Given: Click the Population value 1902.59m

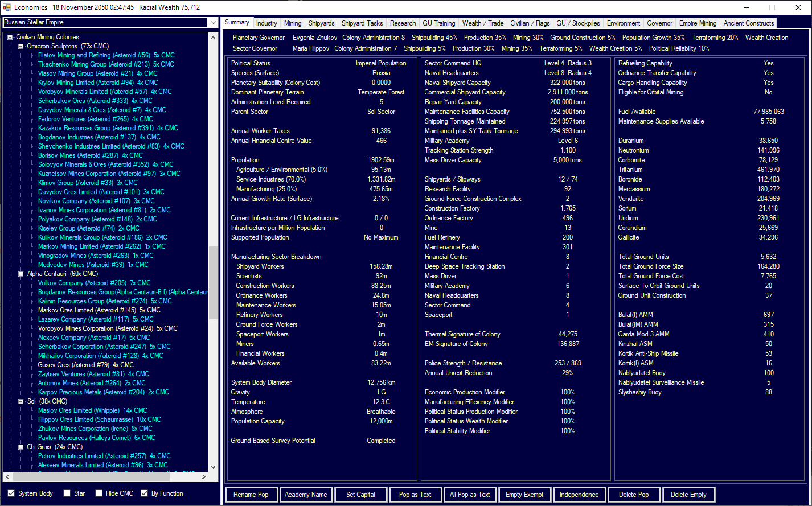Looking at the screenshot, I should (x=381, y=160).
